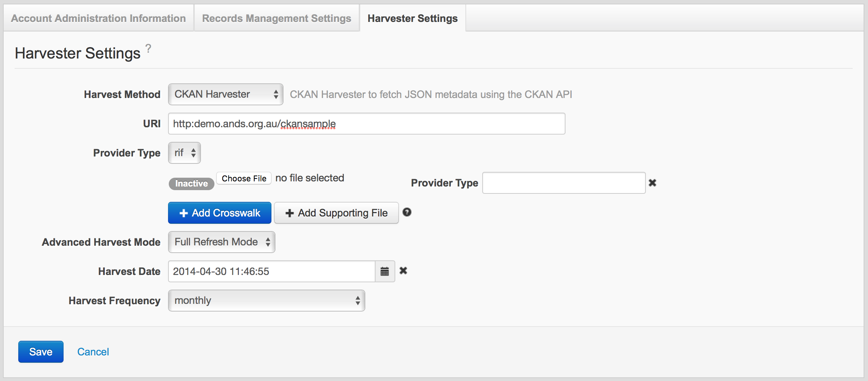Open the Harvest Method dropdown
The image size is (868, 381).
pyautogui.click(x=225, y=94)
